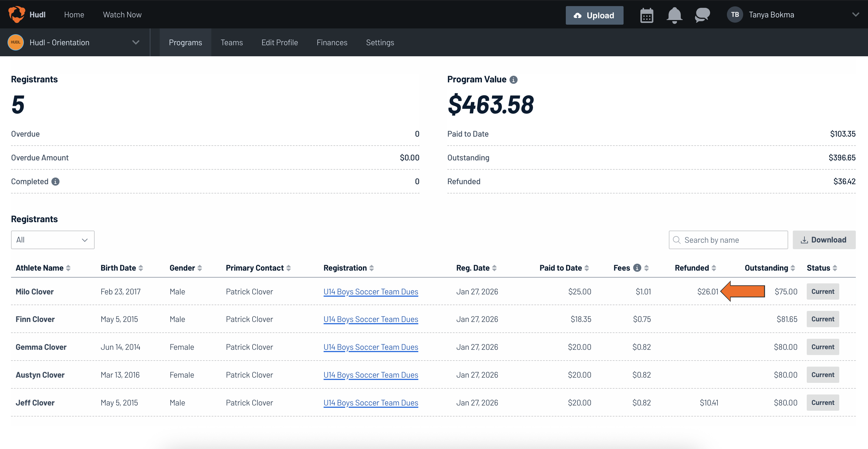Open the Settings tab
This screenshot has width=868, height=449.
[380, 42]
